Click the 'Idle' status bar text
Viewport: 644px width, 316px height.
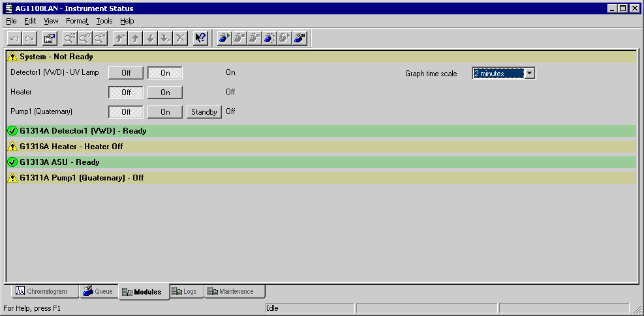tap(272, 308)
